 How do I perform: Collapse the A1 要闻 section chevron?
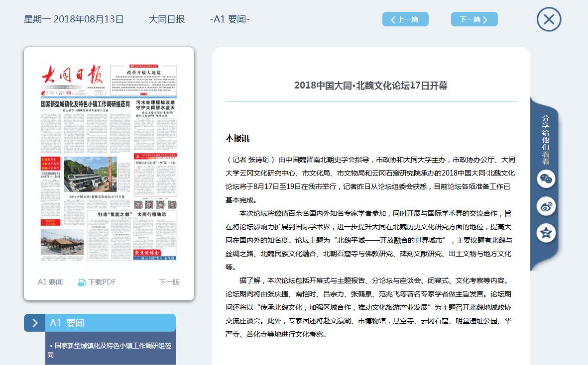point(35,323)
